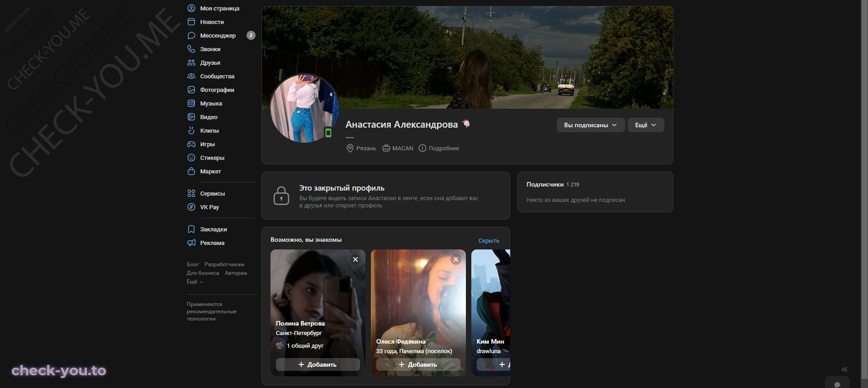Click the Анастасия Александрова profile name
This screenshot has width=868, height=388.
402,124
